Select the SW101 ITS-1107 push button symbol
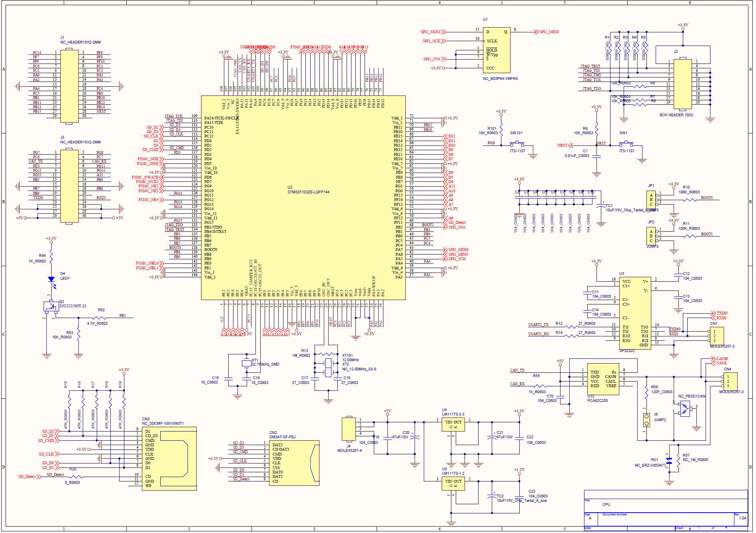 click(517, 143)
